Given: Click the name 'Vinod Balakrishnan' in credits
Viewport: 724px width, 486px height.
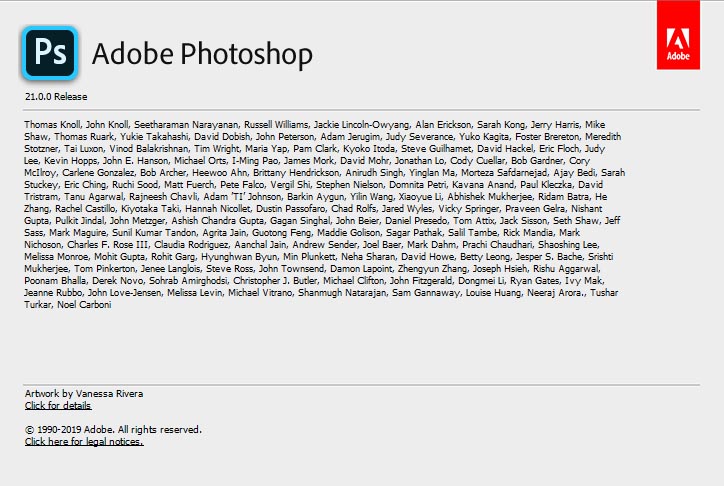Looking at the screenshot, I should [x=148, y=149].
